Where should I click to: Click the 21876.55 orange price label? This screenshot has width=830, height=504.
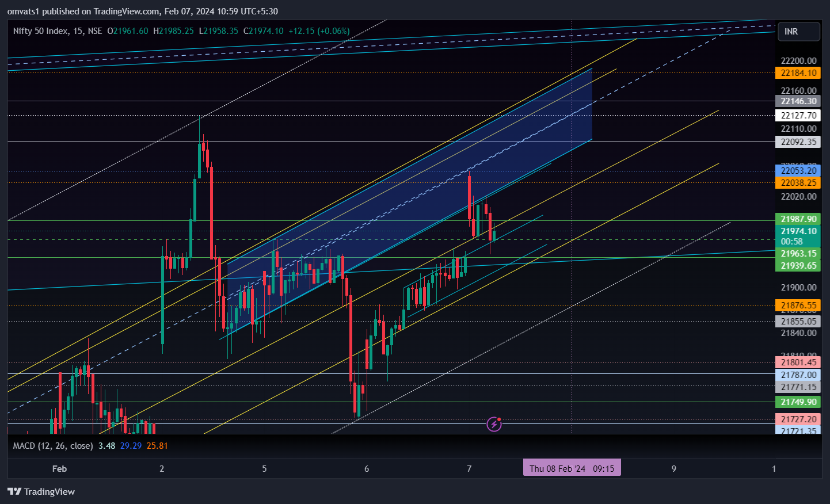point(798,306)
